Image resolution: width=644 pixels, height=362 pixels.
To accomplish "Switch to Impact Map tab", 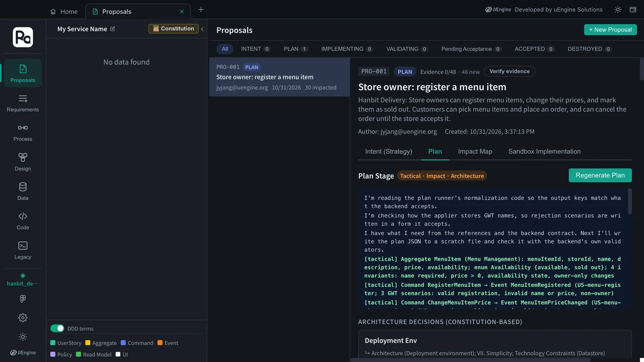I will click(x=475, y=152).
